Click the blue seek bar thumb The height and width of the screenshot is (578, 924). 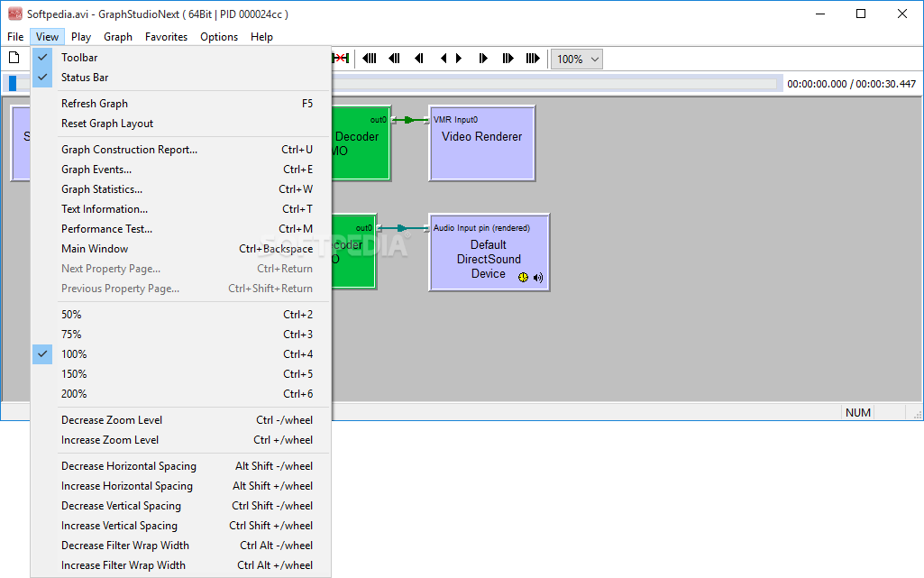click(x=13, y=83)
